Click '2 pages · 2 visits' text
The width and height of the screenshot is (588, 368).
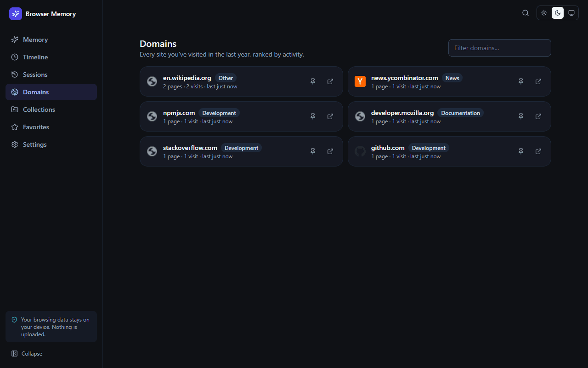coord(183,86)
